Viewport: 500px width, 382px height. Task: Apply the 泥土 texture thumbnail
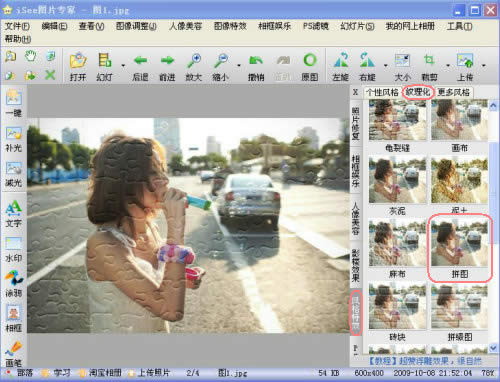click(459, 180)
